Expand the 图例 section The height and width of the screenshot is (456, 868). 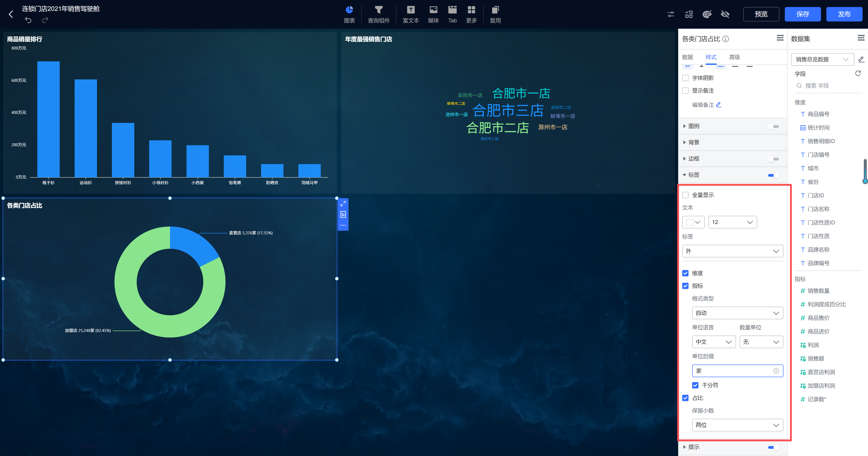click(693, 126)
